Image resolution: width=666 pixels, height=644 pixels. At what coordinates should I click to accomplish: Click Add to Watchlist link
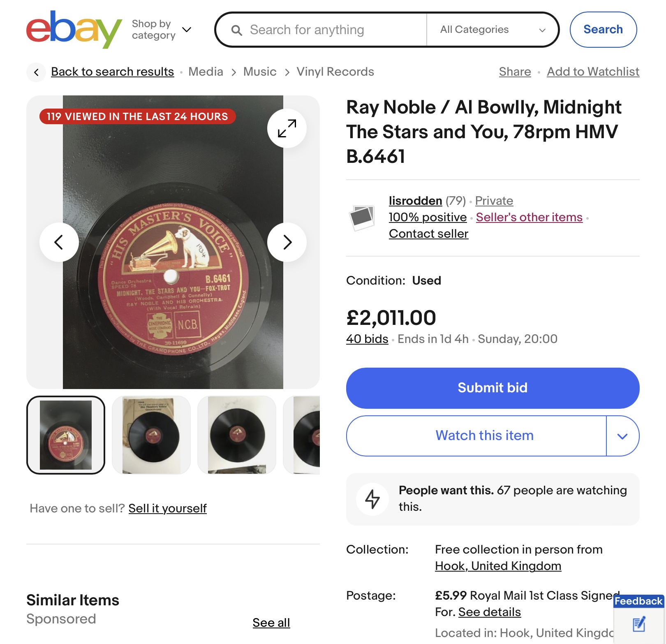pos(593,72)
